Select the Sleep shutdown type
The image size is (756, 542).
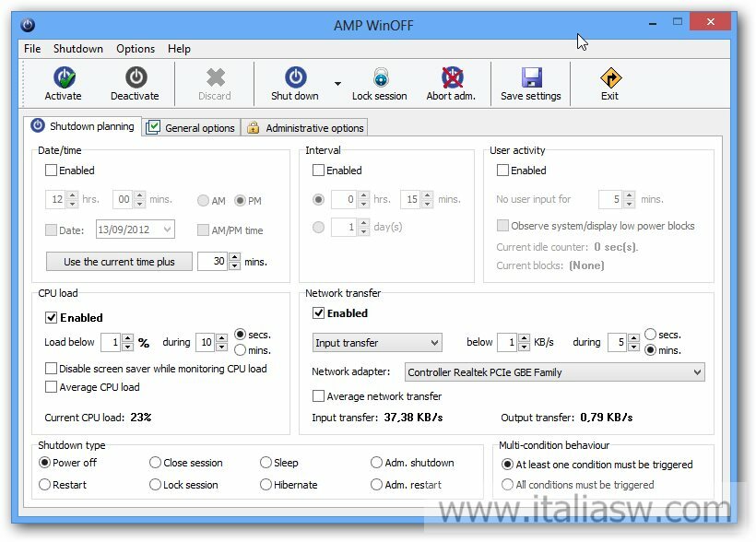(x=266, y=463)
